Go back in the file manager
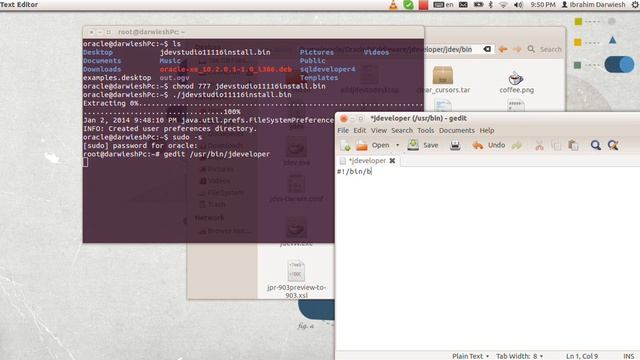 (503, 49)
